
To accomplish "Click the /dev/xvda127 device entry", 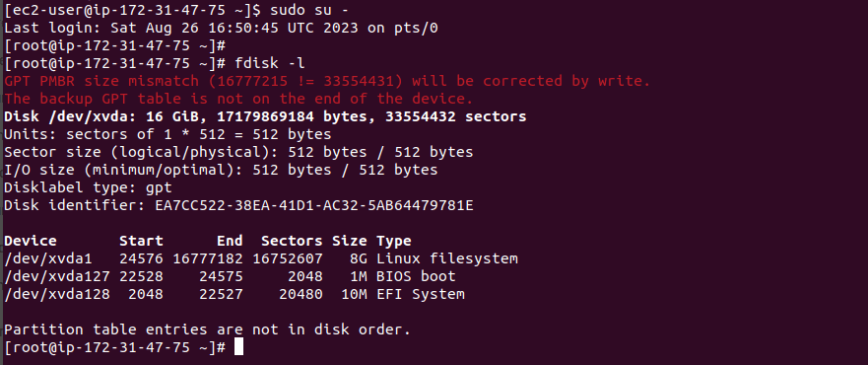I will 57,276.
